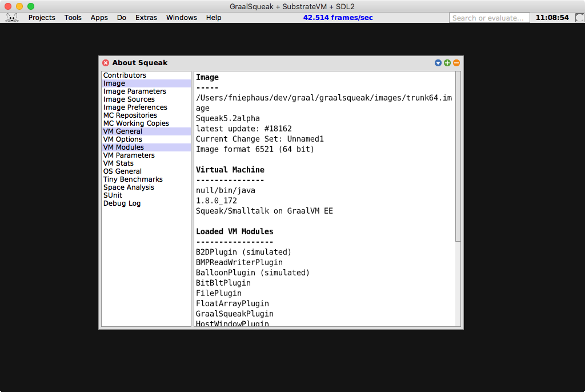Click the frames/sec counter
Screen dimensions: 585x392
coord(338,18)
